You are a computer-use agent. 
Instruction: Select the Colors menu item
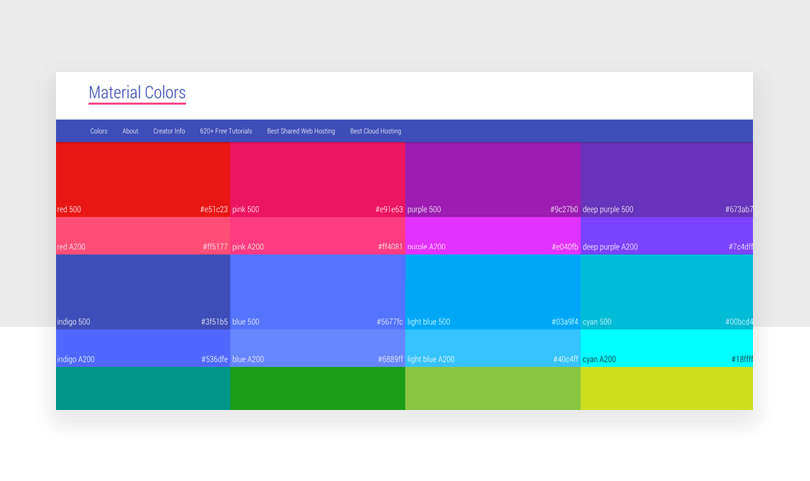99,131
